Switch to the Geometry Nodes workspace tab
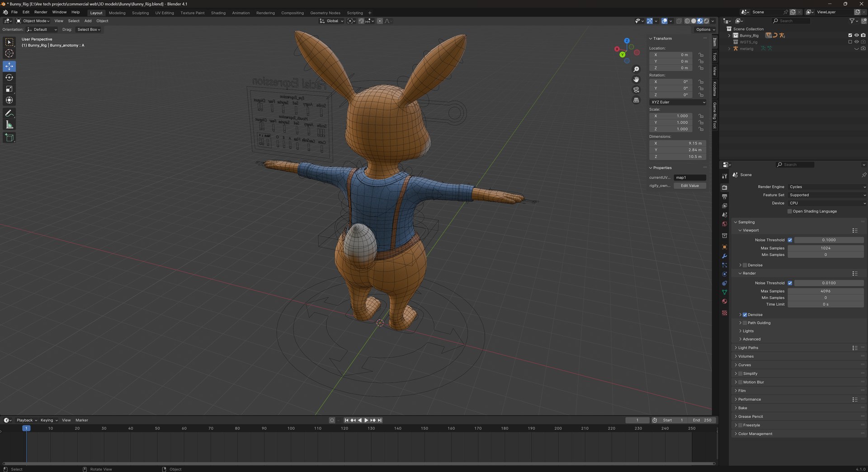This screenshot has height=472, width=868. point(325,13)
